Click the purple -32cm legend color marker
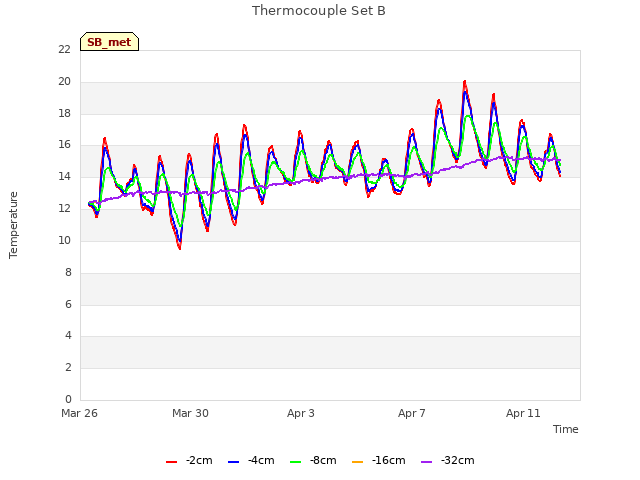Viewport: 640px width, 480px height. pyautogui.click(x=427, y=462)
